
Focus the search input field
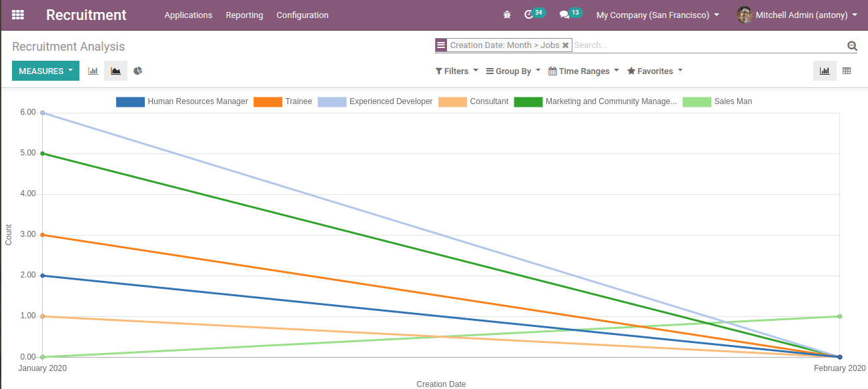click(x=709, y=45)
